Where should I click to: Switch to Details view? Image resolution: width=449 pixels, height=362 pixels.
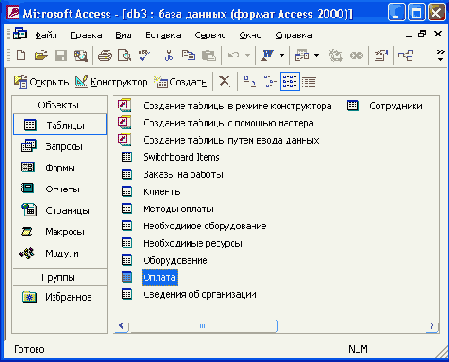[x=309, y=82]
